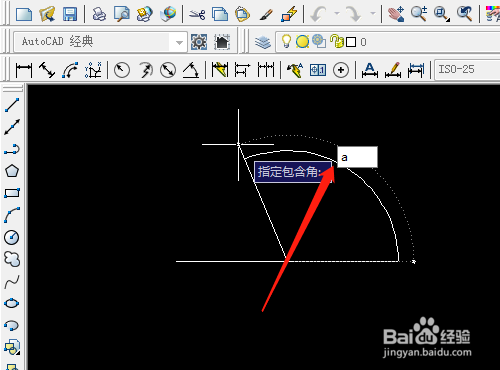Toggle freeze/thaw sun icon for layer 0
500x370 pixels.
302,42
